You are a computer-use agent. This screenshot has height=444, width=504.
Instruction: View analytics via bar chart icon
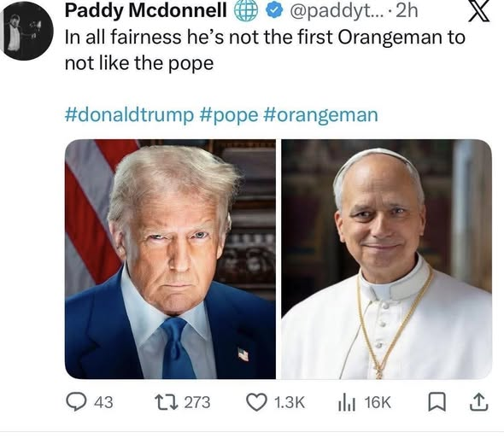[347, 403]
